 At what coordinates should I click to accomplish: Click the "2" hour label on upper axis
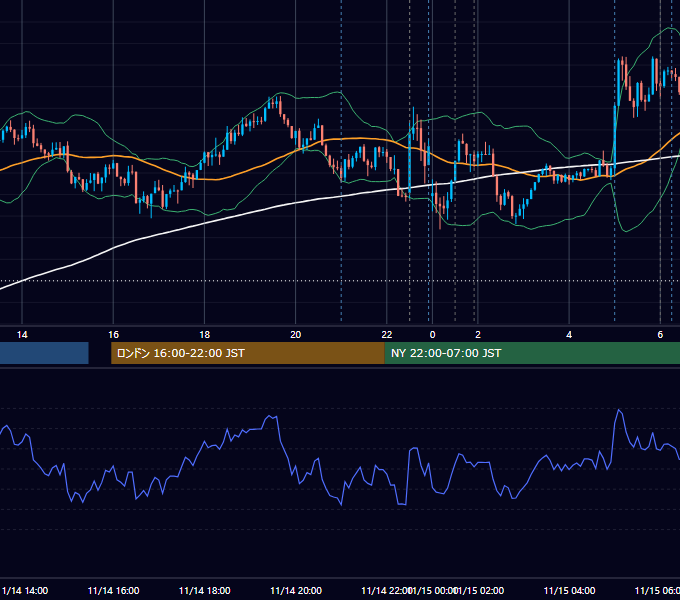click(x=478, y=335)
